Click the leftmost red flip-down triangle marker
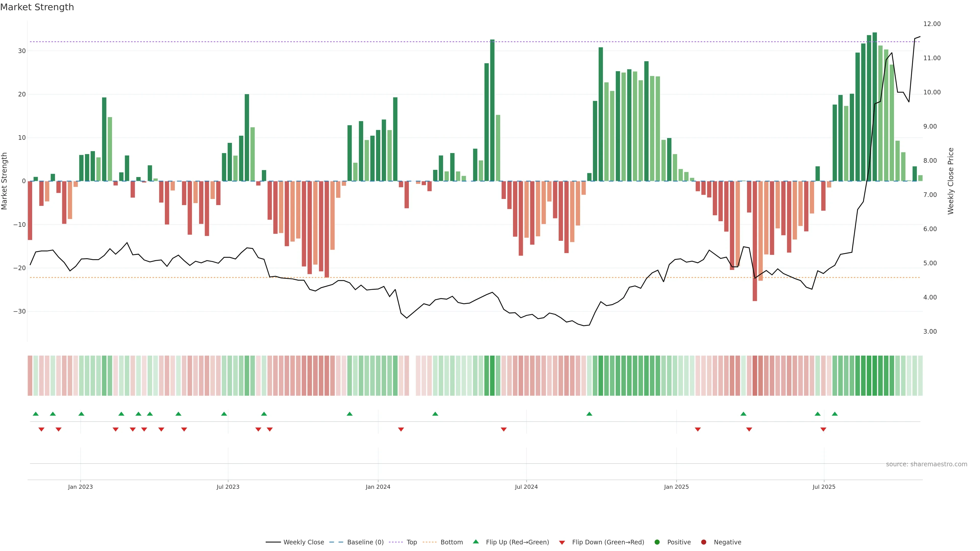The image size is (980, 551). [x=41, y=429]
